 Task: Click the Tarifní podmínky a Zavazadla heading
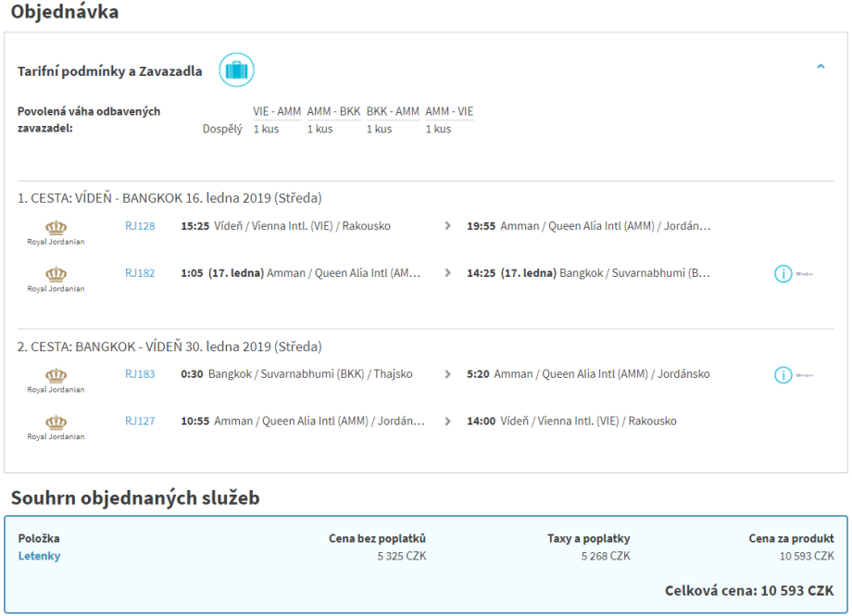pyautogui.click(x=109, y=71)
